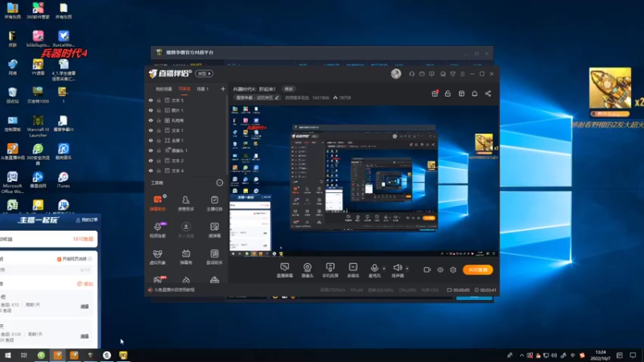Screen dimensions: 644x362
Task: Click the 修改 button beside stream title
Action: point(289,89)
